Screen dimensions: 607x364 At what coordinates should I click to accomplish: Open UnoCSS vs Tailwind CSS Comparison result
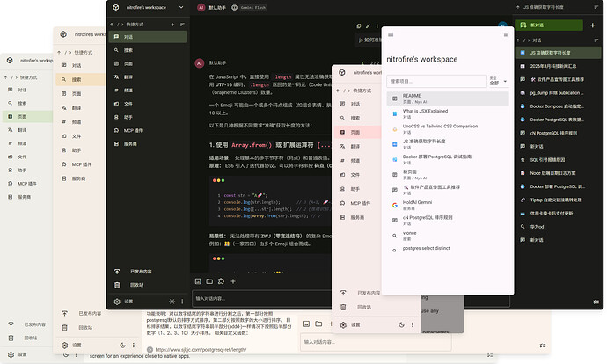point(448,129)
